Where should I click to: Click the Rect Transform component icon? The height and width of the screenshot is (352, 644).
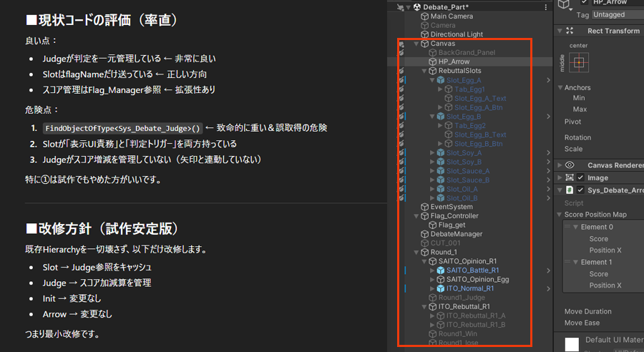pos(570,31)
